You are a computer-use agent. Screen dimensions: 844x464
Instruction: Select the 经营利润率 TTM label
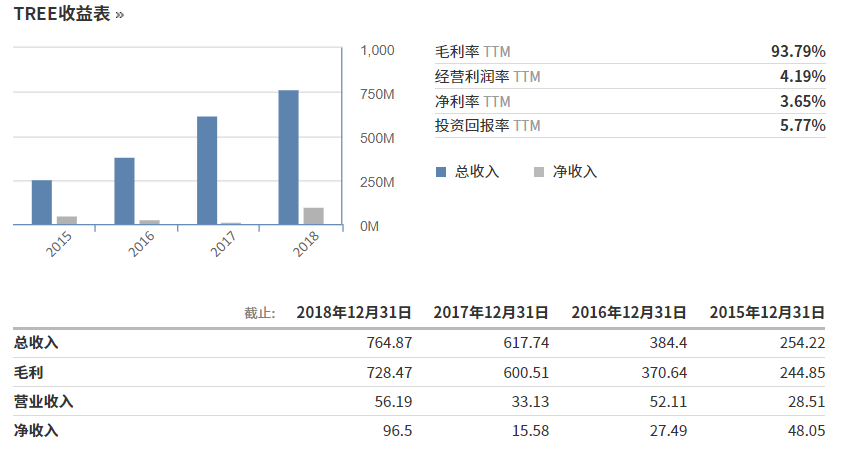click(x=488, y=76)
